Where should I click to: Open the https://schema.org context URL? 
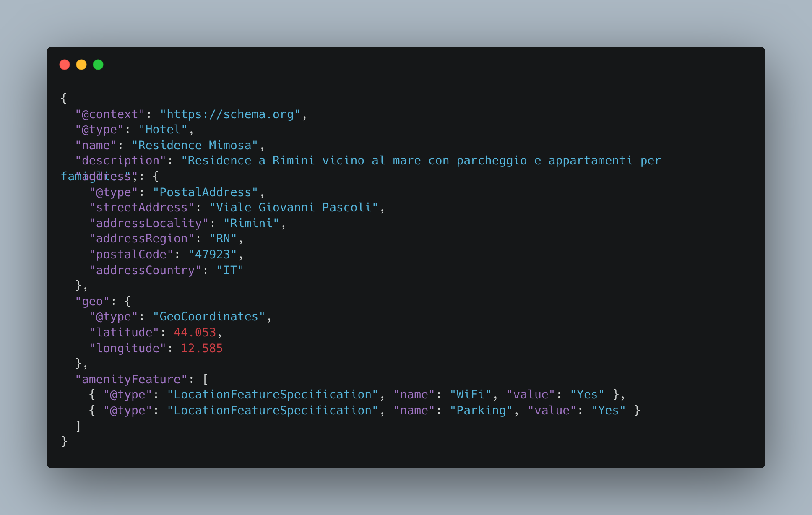[x=230, y=114]
